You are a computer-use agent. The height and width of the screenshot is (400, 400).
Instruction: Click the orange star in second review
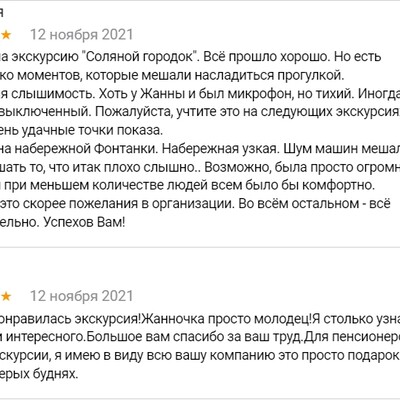tap(6, 296)
